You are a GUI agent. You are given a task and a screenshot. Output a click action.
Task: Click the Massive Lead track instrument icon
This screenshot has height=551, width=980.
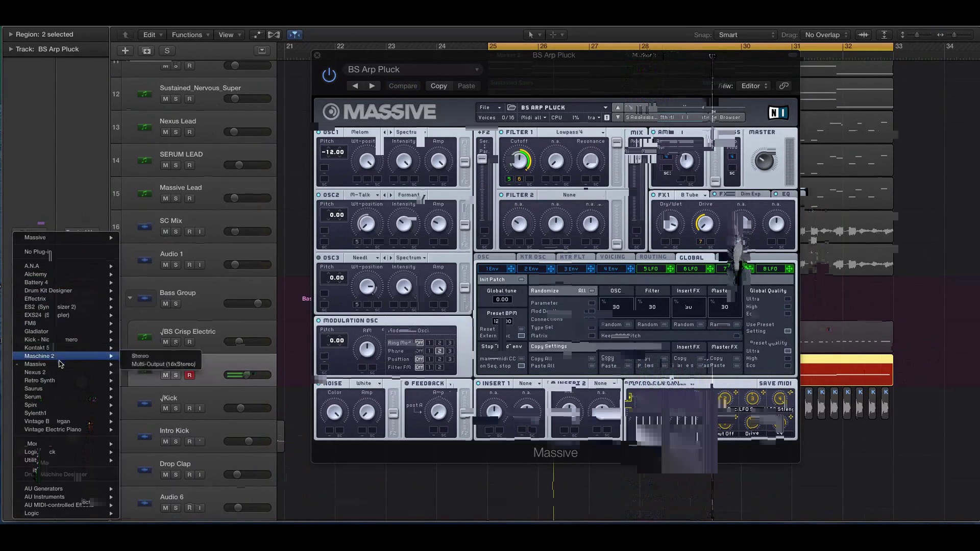tap(145, 194)
